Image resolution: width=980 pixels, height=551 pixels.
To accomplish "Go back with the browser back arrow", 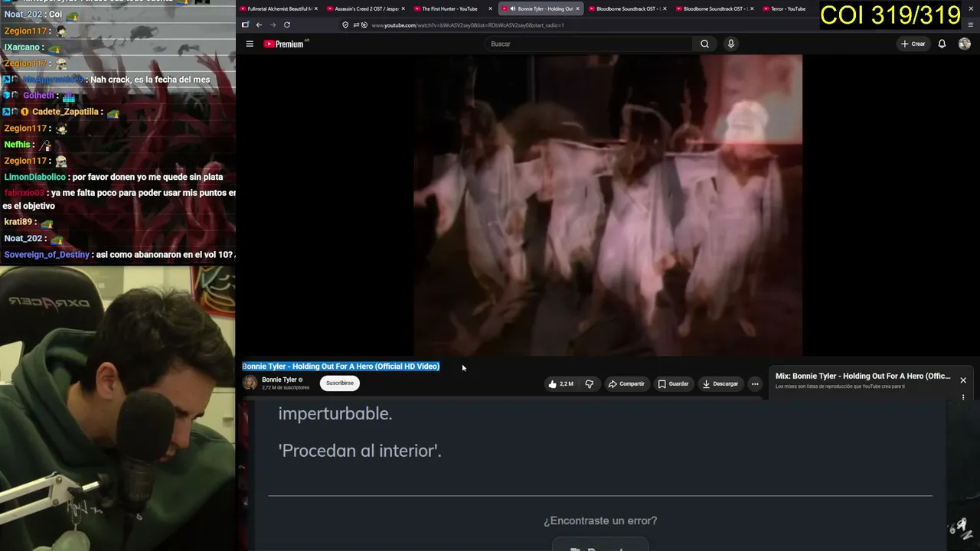I will point(259,24).
